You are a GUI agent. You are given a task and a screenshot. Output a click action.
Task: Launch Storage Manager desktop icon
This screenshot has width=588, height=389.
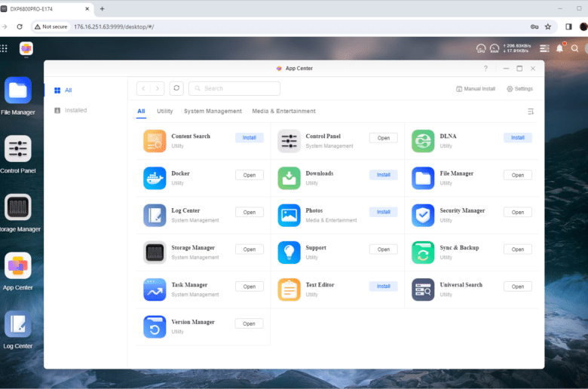(17, 207)
